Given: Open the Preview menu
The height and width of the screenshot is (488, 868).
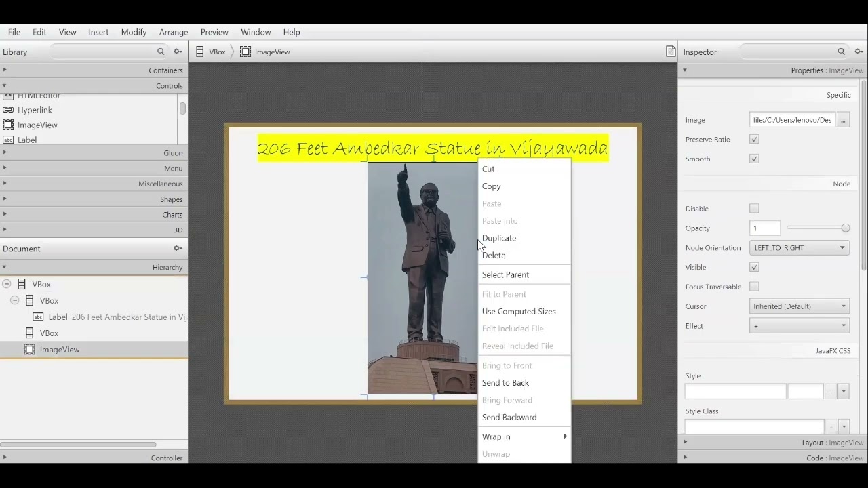Looking at the screenshot, I should tap(214, 32).
